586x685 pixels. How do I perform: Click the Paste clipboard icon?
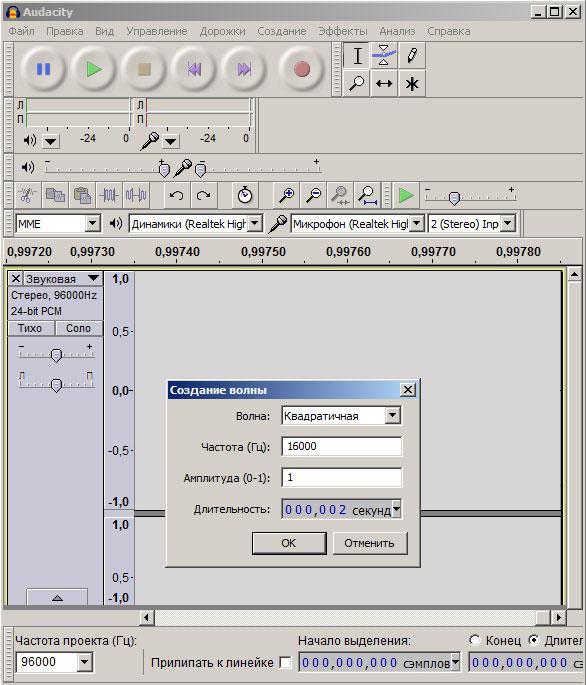[x=82, y=195]
